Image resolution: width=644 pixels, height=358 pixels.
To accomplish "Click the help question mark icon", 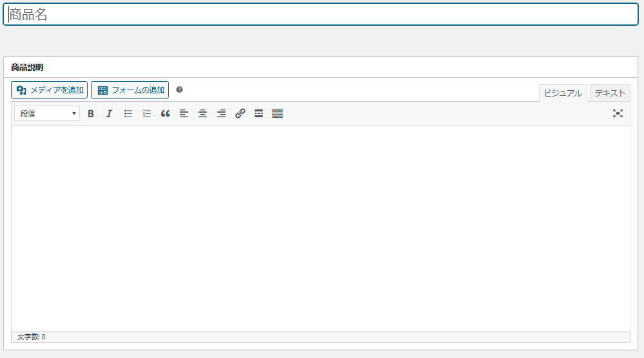I will 179,90.
